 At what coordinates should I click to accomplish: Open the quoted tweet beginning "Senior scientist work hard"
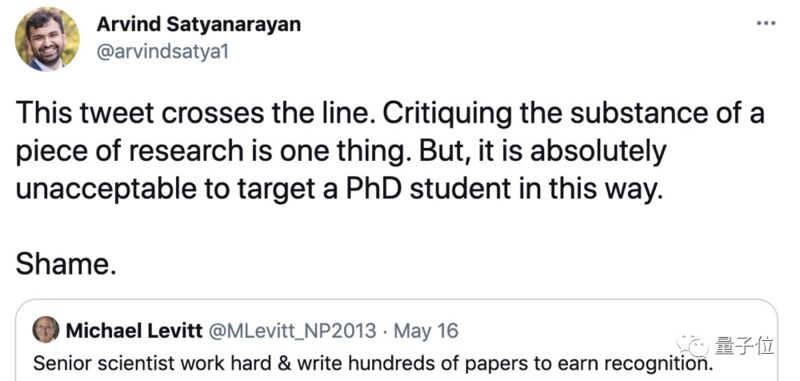click(397, 340)
